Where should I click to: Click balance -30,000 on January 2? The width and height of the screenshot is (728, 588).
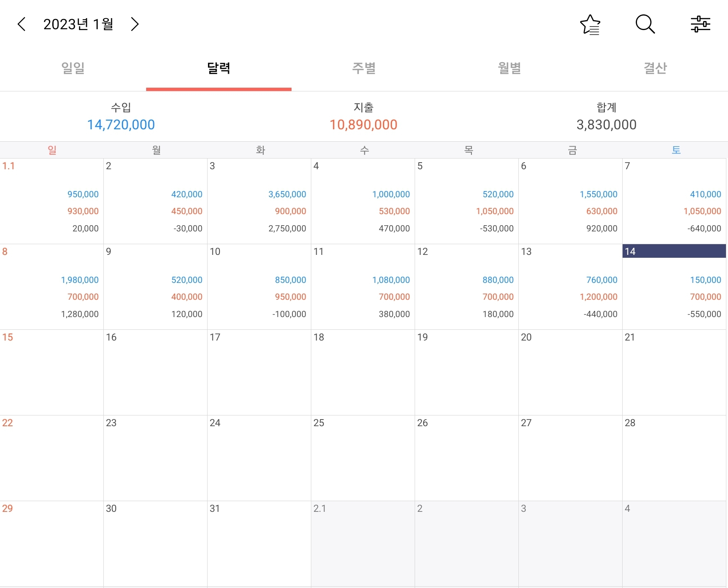(x=188, y=229)
